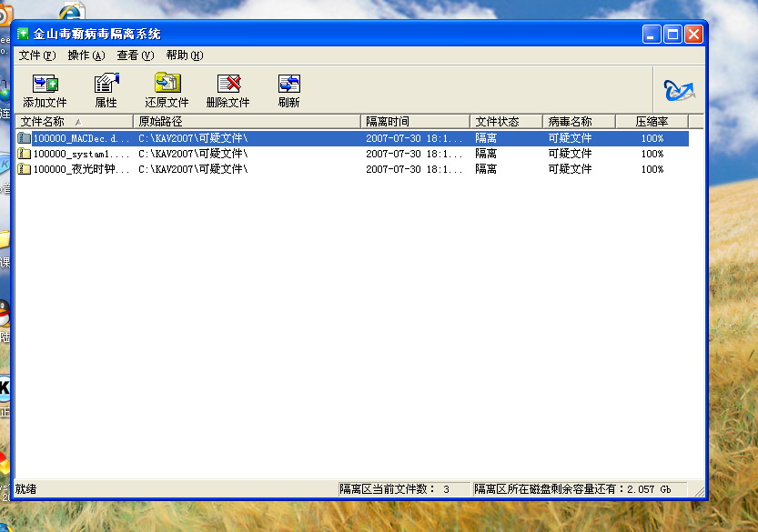Click the 隔离 status in the systam1 row
Screen dimensions: 758x532
pyautogui.click(x=486, y=154)
